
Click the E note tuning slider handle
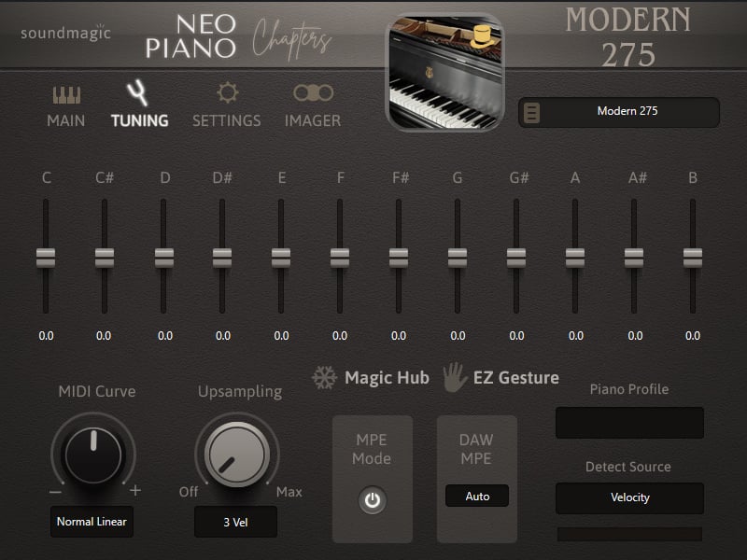pyautogui.click(x=281, y=258)
